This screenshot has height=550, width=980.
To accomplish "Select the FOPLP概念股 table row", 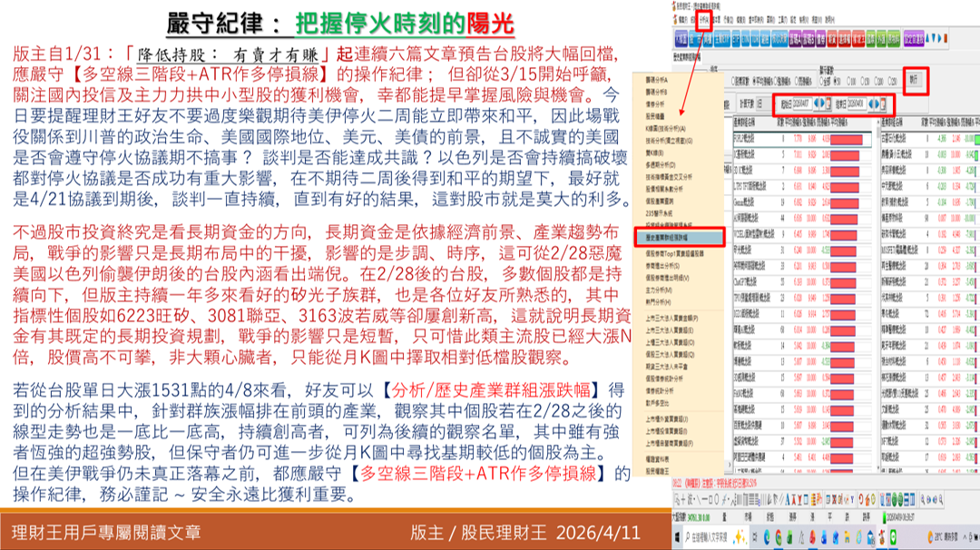I will pos(802,138).
